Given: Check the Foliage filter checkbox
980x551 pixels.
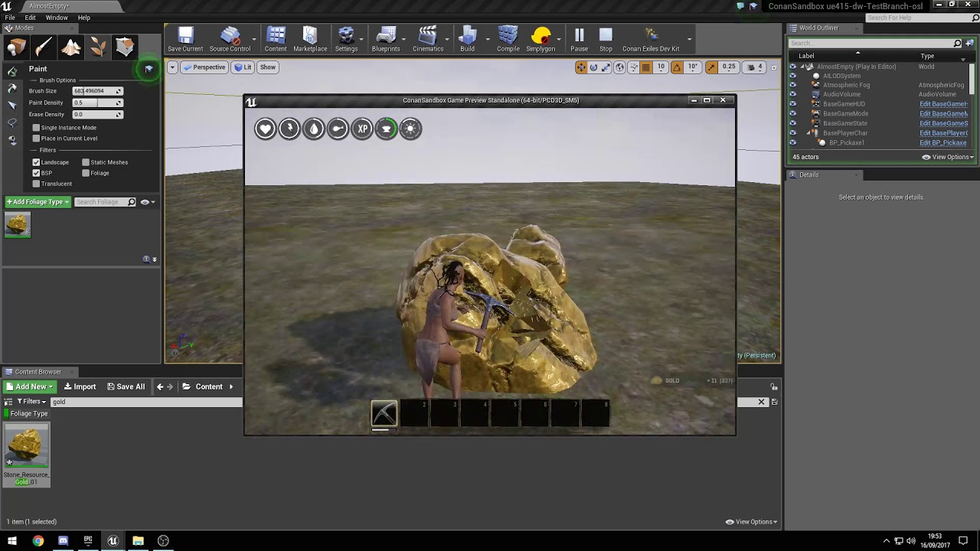Looking at the screenshot, I should [x=86, y=173].
